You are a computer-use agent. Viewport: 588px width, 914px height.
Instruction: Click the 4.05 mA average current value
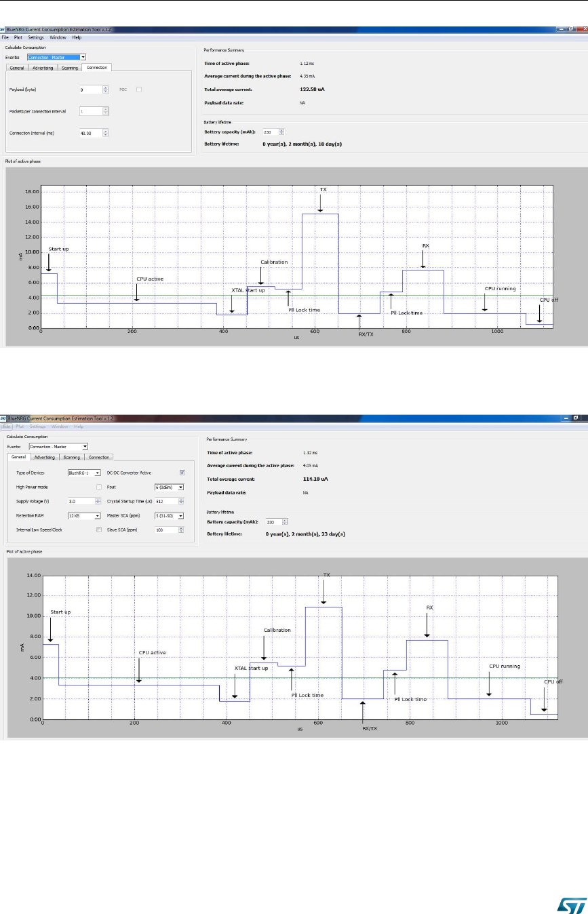(309, 466)
